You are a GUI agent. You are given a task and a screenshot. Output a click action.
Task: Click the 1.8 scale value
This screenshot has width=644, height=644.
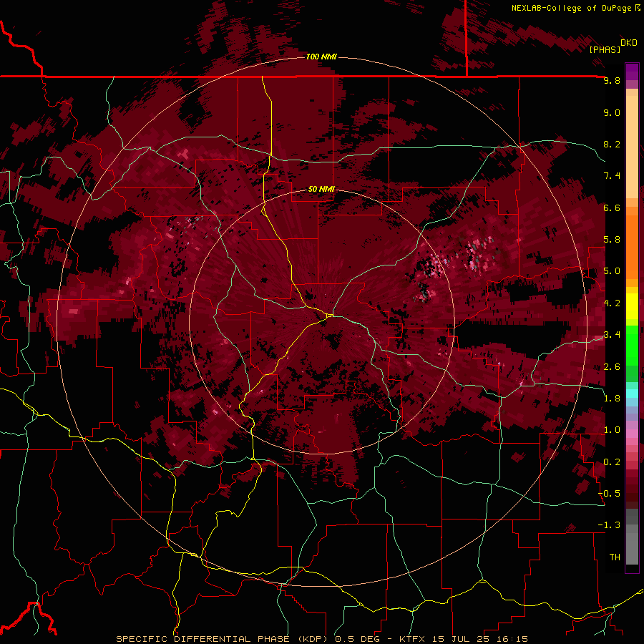point(612,399)
